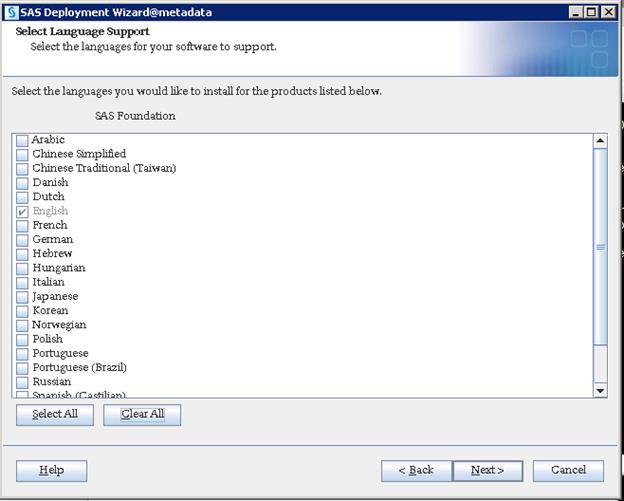Click the checked English checkbox
Image resolution: width=624 pixels, height=501 pixels.
point(22,212)
